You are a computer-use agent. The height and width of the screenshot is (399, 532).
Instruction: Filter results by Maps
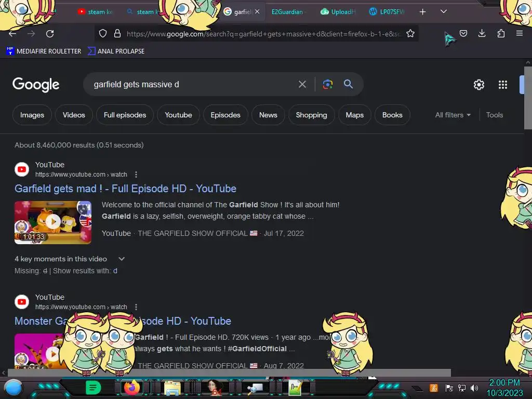click(354, 115)
